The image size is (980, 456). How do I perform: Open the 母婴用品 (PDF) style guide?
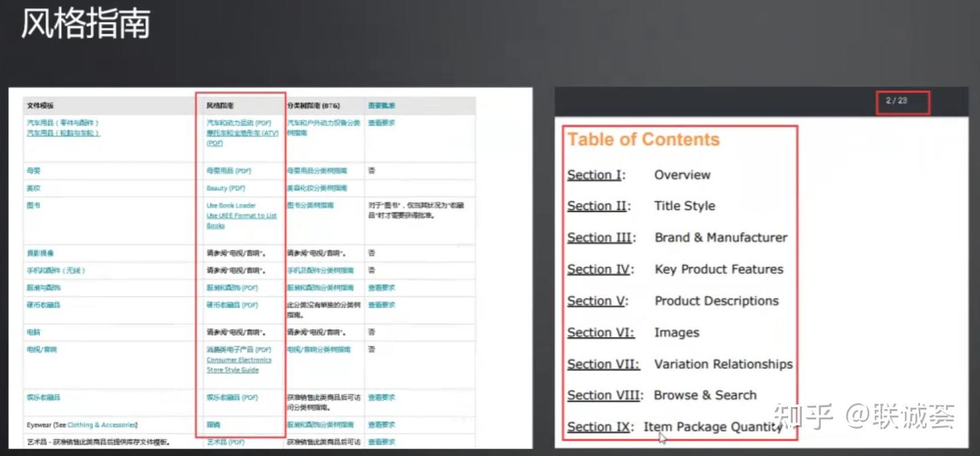point(229,171)
